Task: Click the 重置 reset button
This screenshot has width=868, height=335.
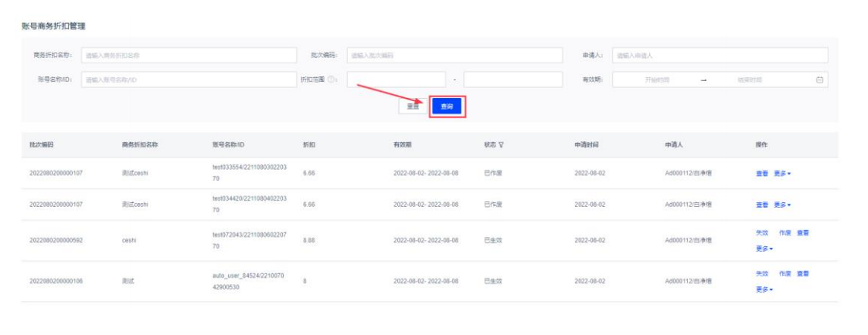Action: pos(413,107)
